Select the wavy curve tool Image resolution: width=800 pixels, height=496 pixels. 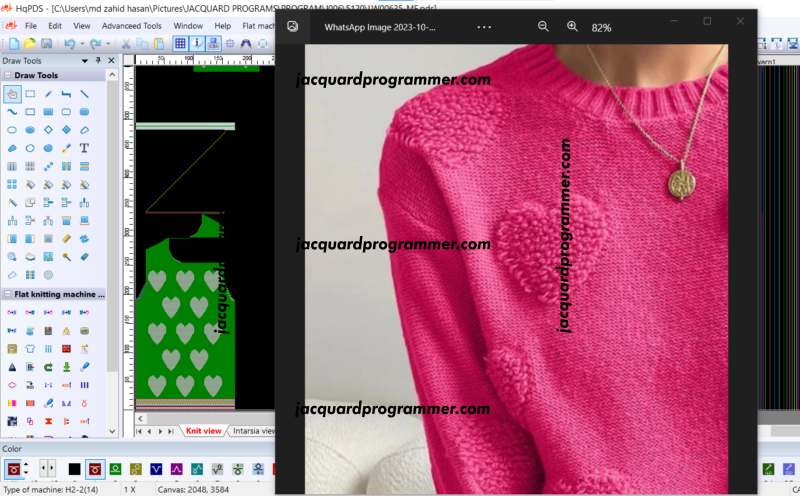[12, 112]
